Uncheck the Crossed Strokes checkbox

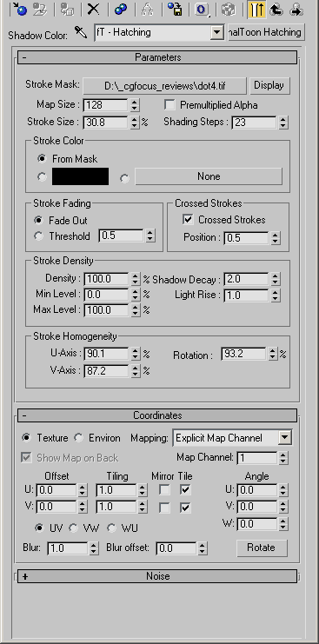tap(188, 220)
